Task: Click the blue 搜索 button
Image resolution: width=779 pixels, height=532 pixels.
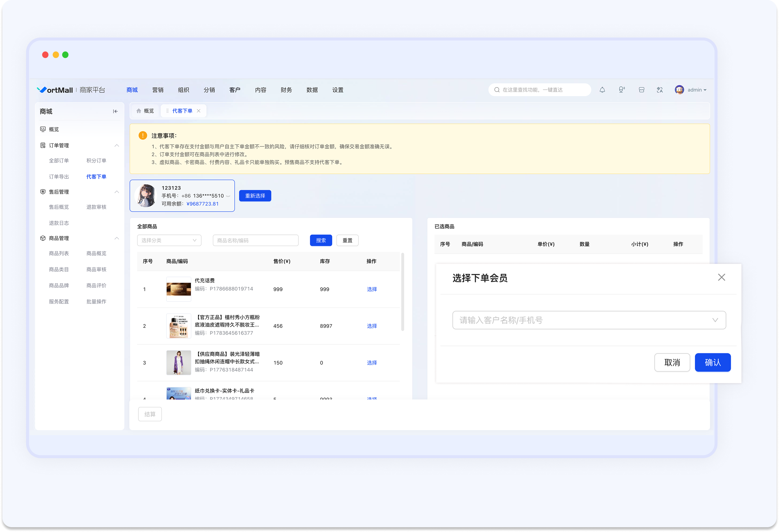Action: [321, 240]
